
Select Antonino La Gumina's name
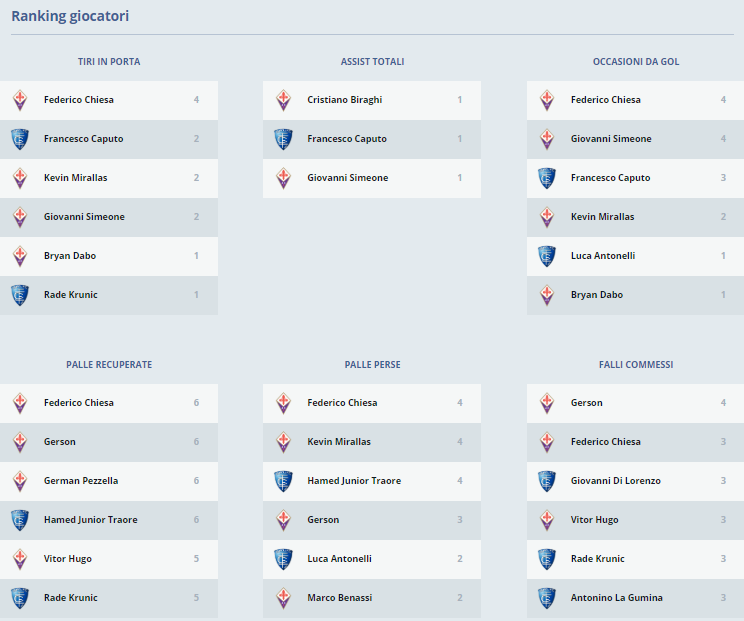616,598
